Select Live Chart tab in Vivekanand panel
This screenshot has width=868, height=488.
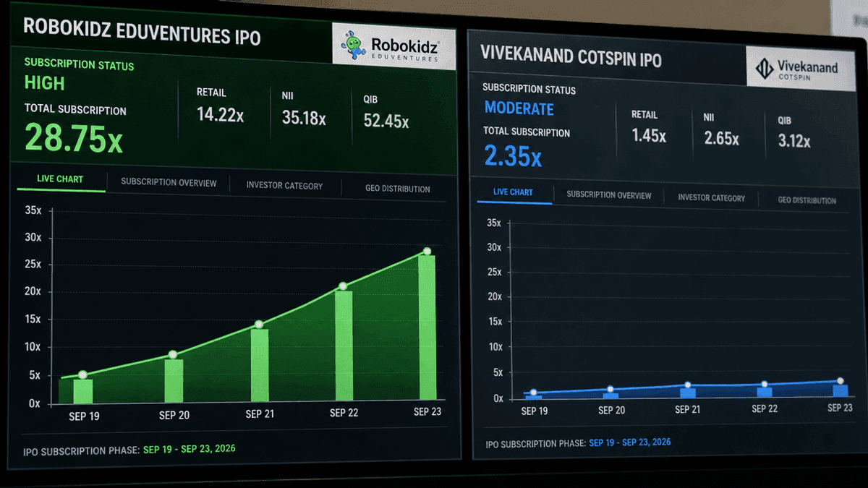[x=513, y=192]
